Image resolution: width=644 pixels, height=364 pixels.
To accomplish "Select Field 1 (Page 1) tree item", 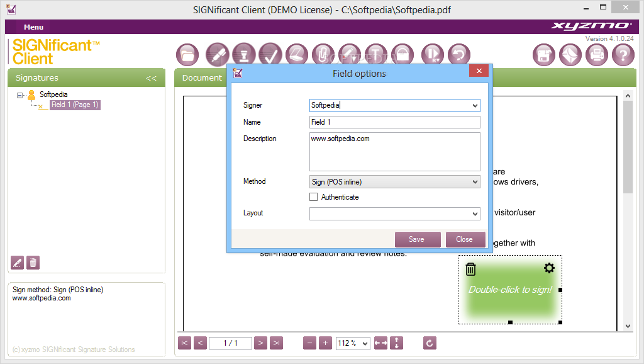I will tap(75, 105).
